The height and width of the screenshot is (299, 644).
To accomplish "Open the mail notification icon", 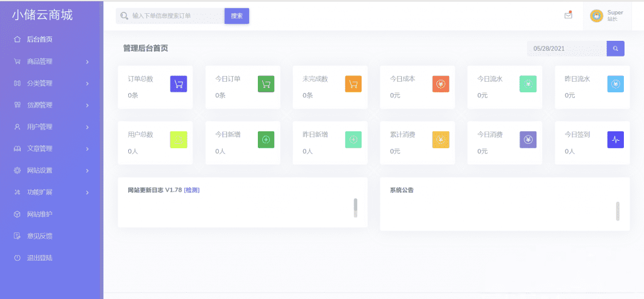I will [569, 15].
